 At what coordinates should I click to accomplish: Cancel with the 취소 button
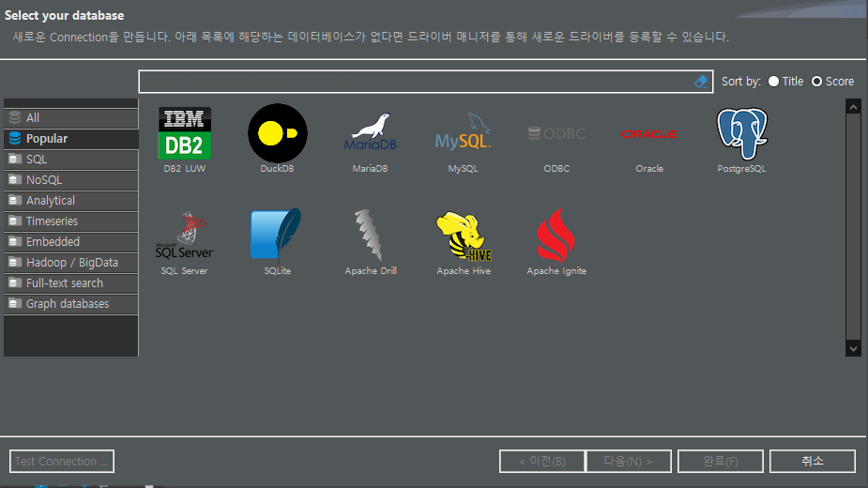tap(812, 462)
